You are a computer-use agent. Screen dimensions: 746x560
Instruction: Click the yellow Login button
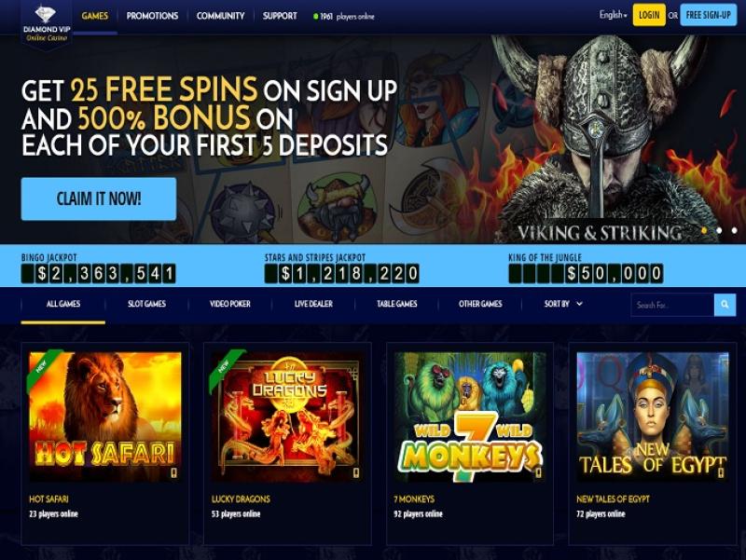pos(649,15)
